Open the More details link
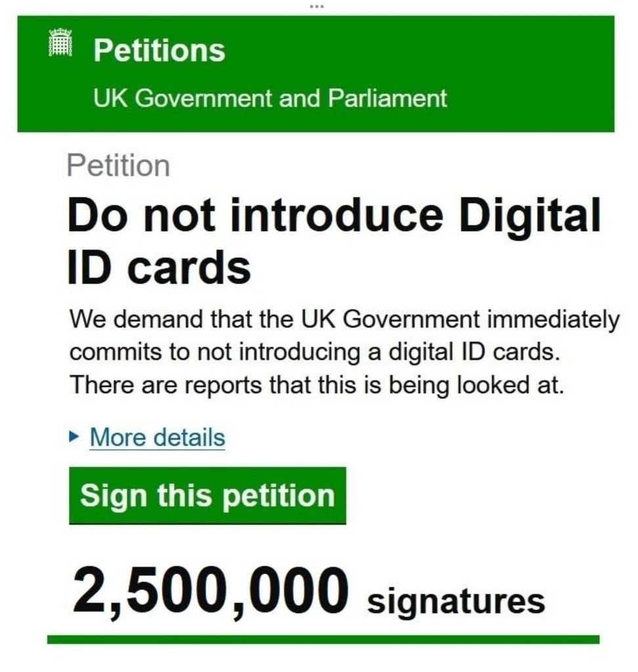Image resolution: width=638 pixels, height=672 pixels. (x=157, y=438)
